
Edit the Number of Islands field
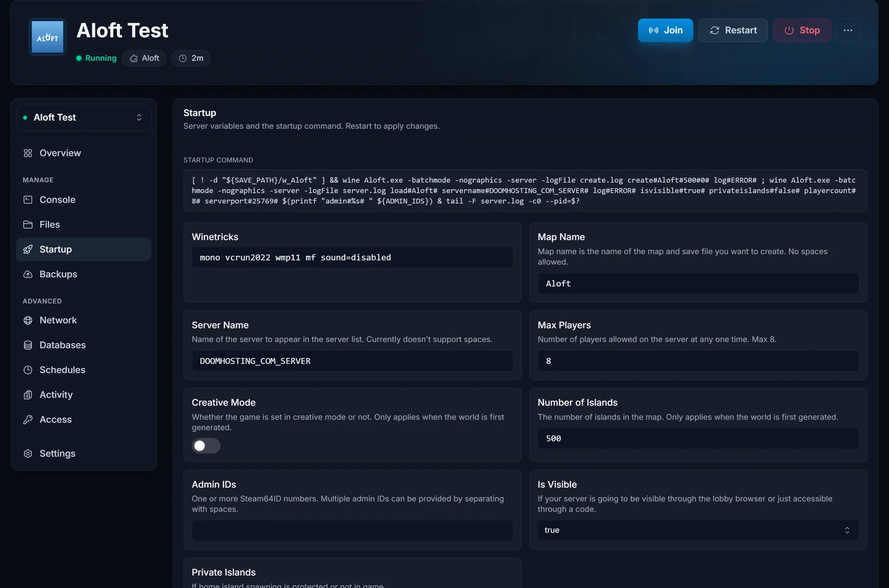698,439
